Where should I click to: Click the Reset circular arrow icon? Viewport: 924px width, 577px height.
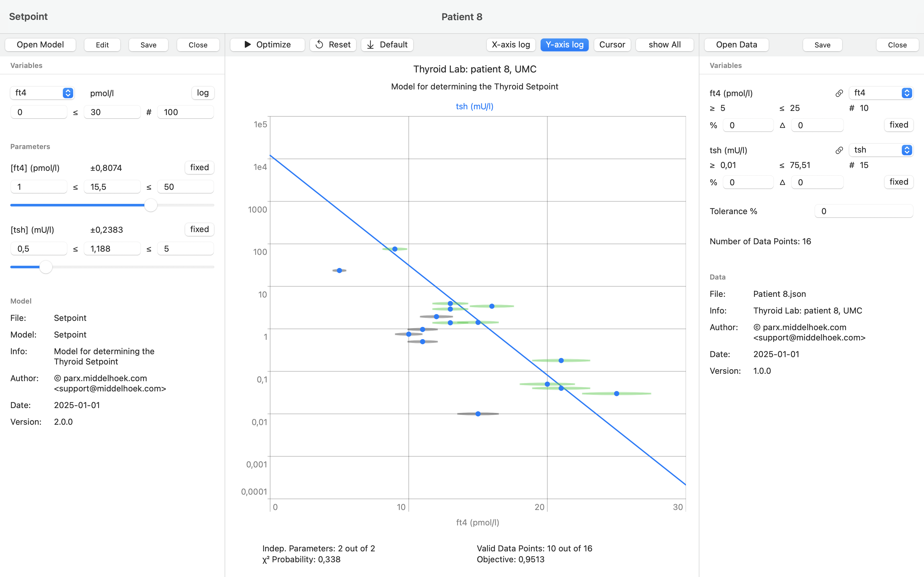click(x=320, y=45)
